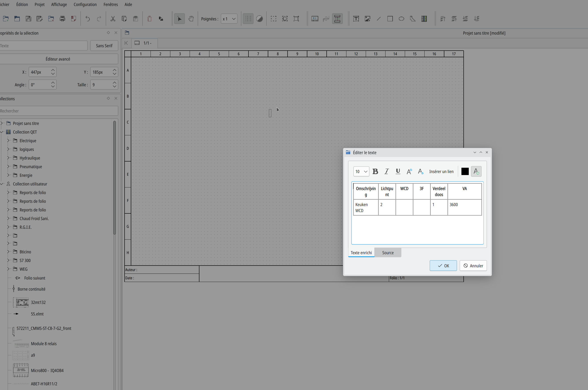Image resolution: width=588 pixels, height=390 pixels.
Task: Increase the Taille spinbox value
Action: point(115,83)
